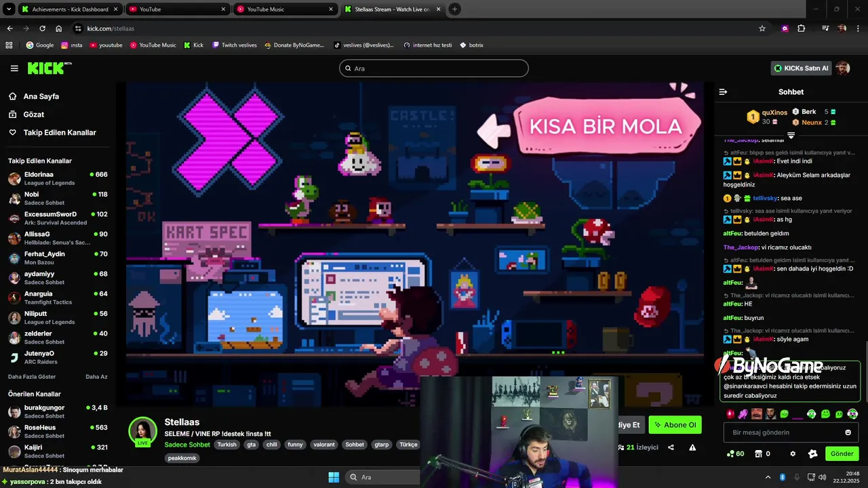Select the gtarp tag
The height and width of the screenshot is (488, 868).
(x=382, y=445)
